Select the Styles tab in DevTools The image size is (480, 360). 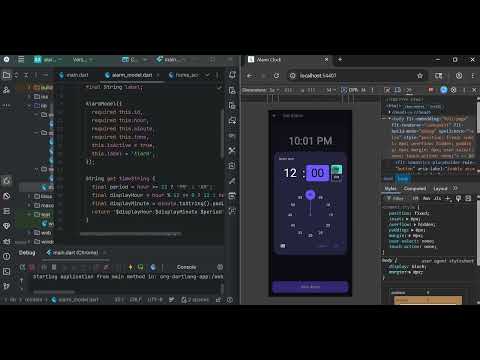click(390, 188)
